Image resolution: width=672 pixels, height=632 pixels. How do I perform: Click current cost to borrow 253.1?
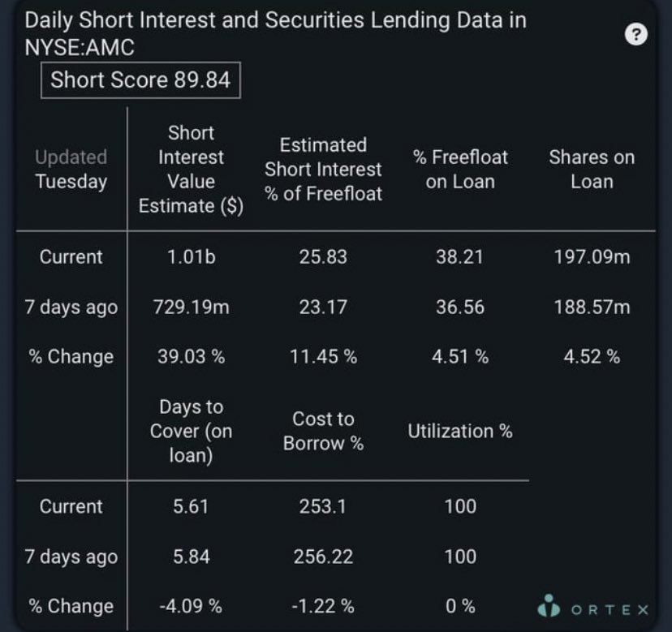click(x=323, y=506)
